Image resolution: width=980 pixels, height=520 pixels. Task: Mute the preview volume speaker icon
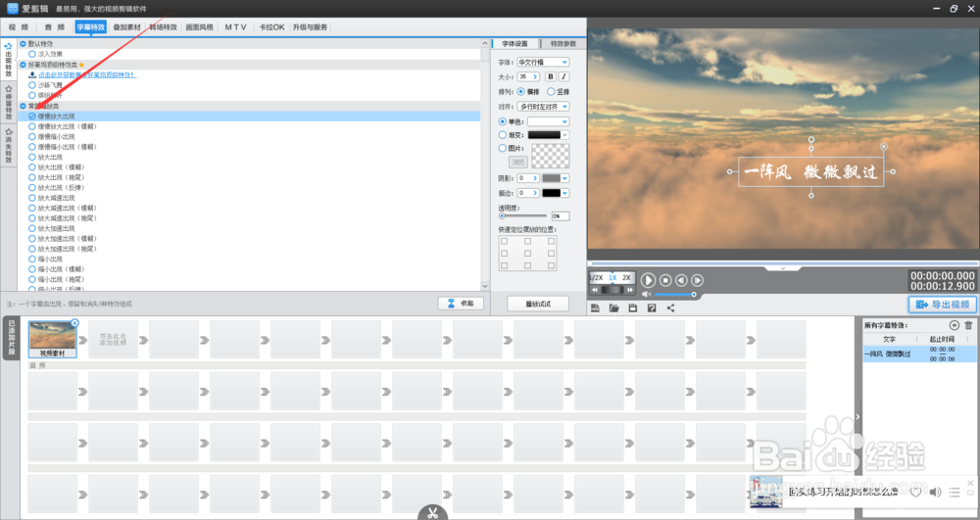(x=646, y=294)
